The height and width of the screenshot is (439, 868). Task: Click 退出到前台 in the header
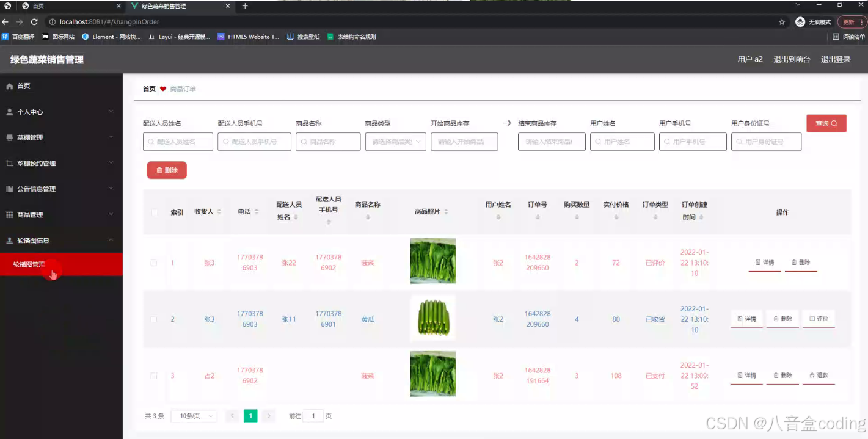point(792,59)
